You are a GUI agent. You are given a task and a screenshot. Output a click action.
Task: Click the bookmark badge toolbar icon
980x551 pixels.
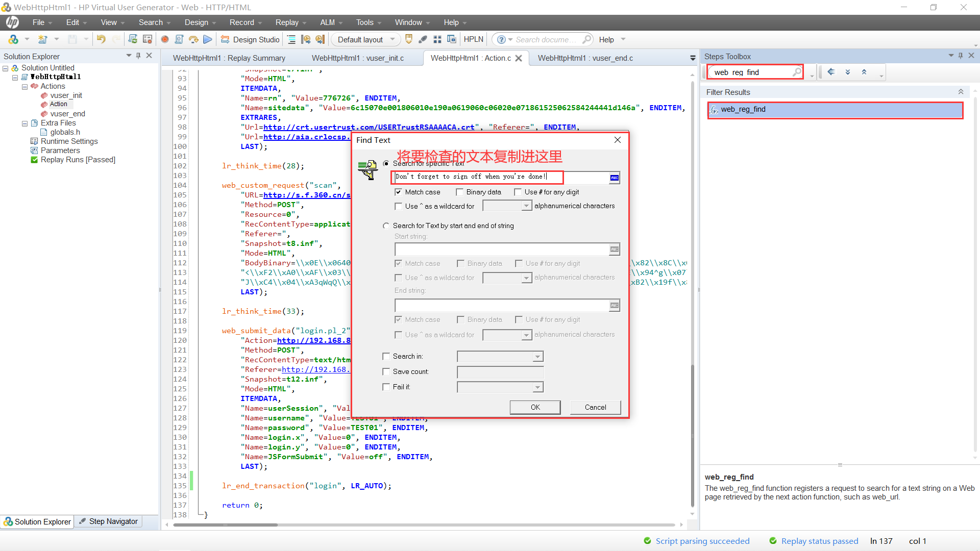pos(409,39)
